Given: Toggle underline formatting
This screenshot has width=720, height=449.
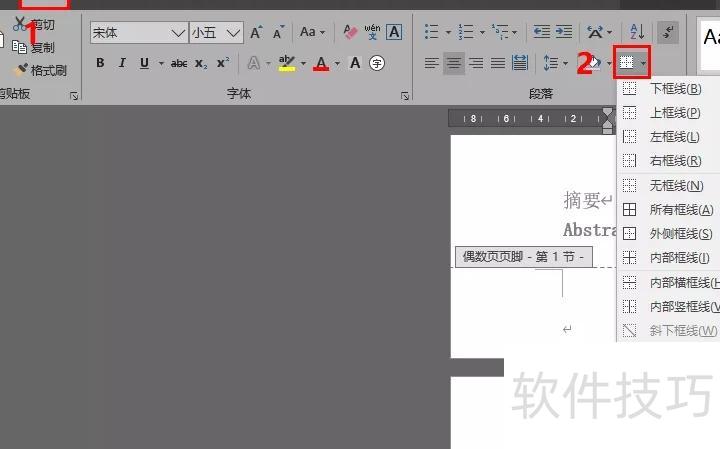Looking at the screenshot, I should click(144, 63).
